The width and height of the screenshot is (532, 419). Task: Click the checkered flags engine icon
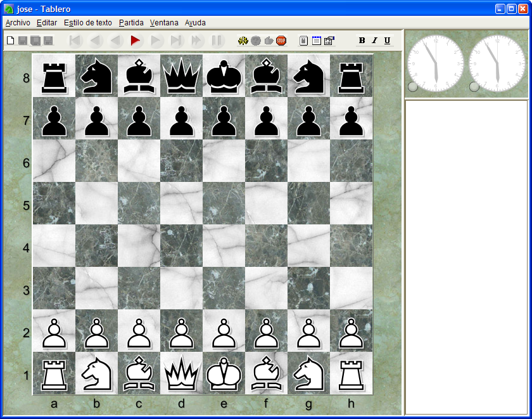pyautogui.click(x=243, y=41)
